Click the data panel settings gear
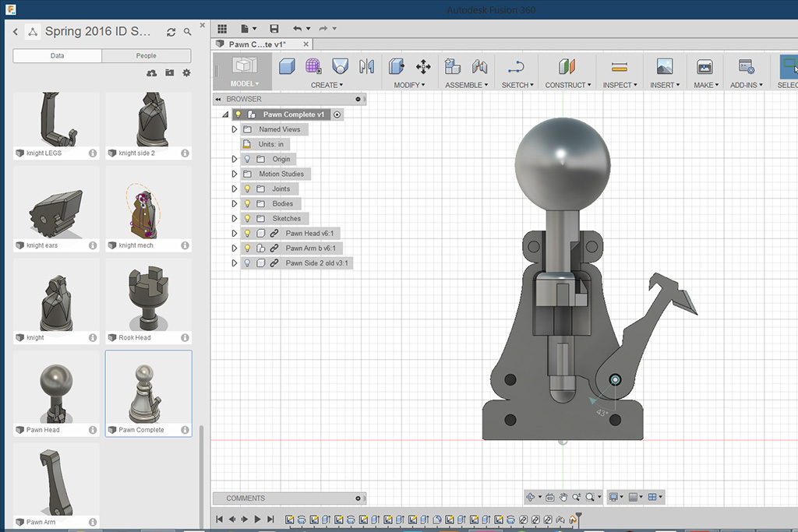798x532 pixels. tap(187, 73)
